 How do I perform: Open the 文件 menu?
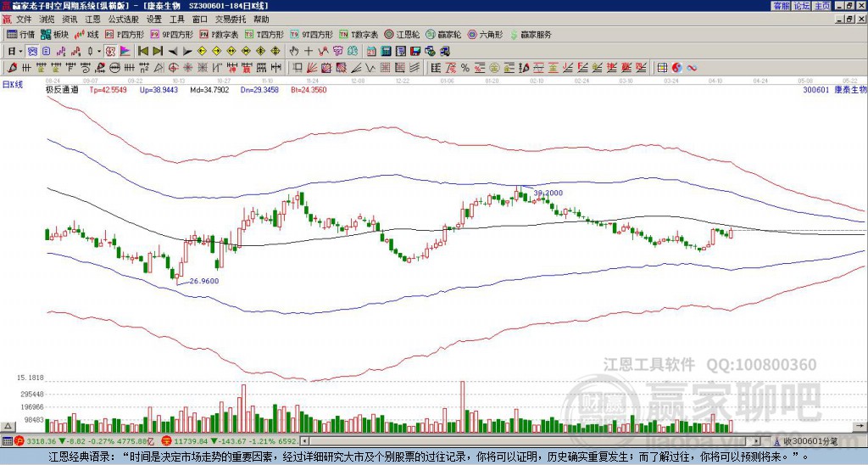click(23, 20)
